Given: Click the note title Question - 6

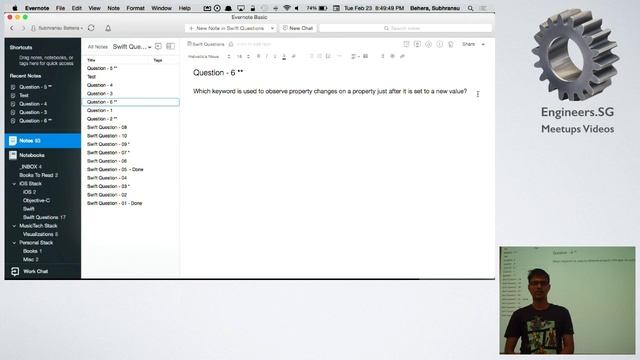Looking at the screenshot, I should (218, 73).
